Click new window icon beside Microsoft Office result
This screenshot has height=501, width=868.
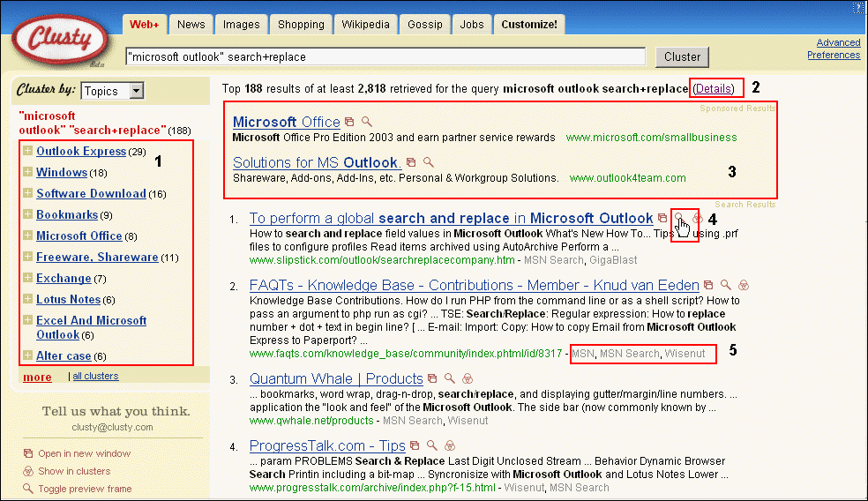click(x=350, y=123)
